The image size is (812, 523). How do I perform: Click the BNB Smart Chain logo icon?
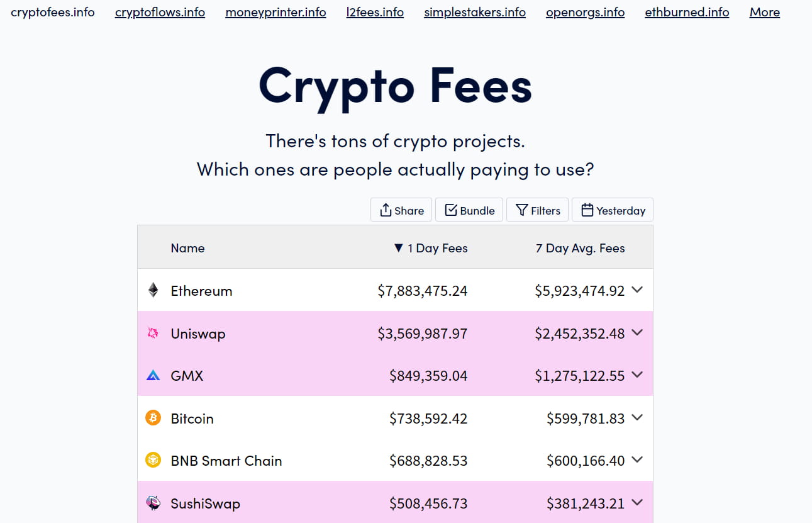coord(153,461)
